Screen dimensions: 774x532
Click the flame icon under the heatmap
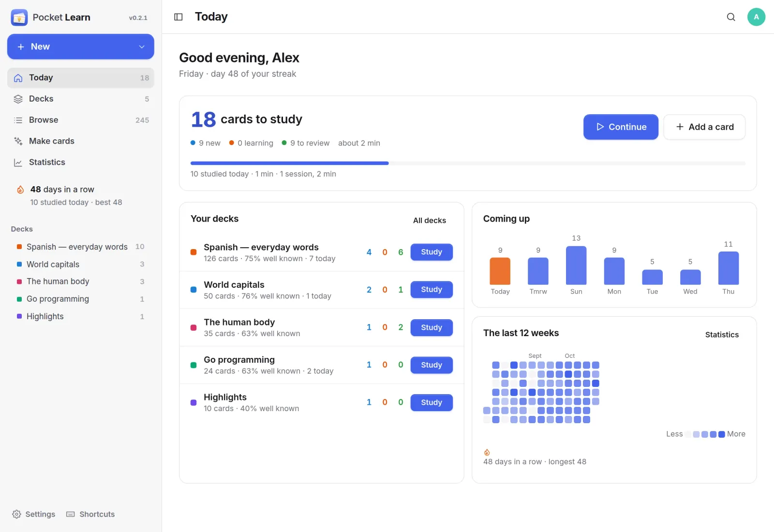[x=487, y=452]
